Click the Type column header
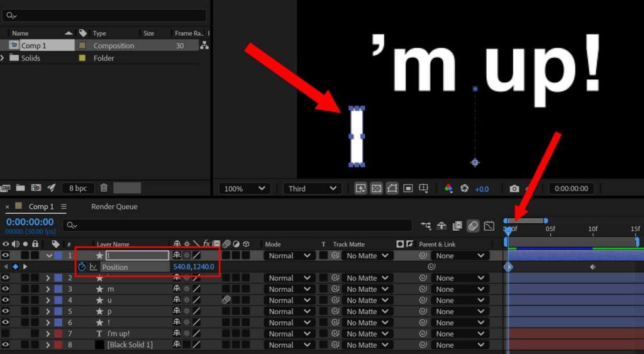The width and height of the screenshot is (644, 354). [99, 33]
